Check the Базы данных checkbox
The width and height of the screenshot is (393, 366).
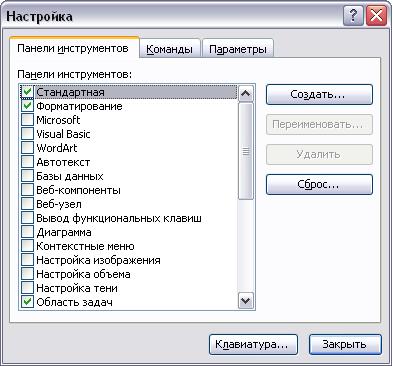tap(27, 176)
